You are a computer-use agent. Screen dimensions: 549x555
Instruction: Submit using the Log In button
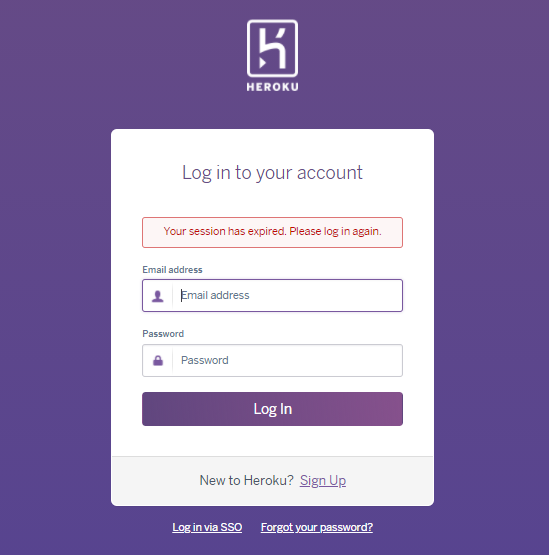pos(272,409)
